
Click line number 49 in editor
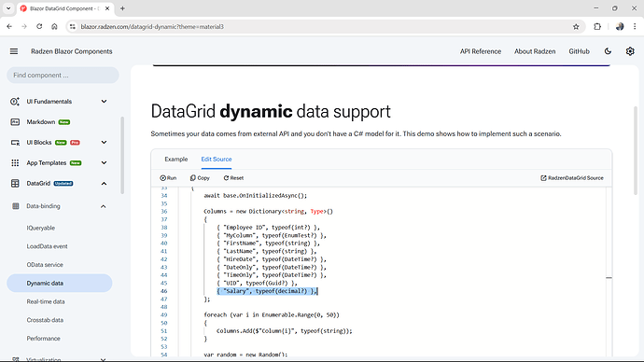164,315
